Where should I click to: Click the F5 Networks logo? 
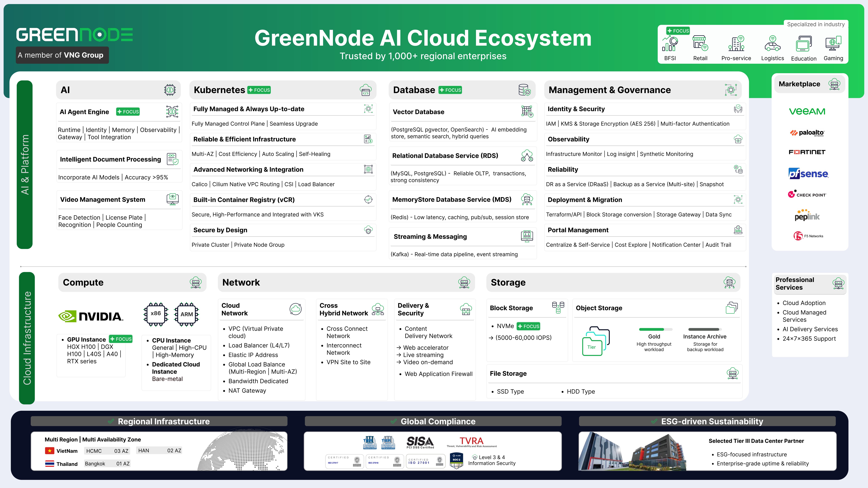pos(808,236)
